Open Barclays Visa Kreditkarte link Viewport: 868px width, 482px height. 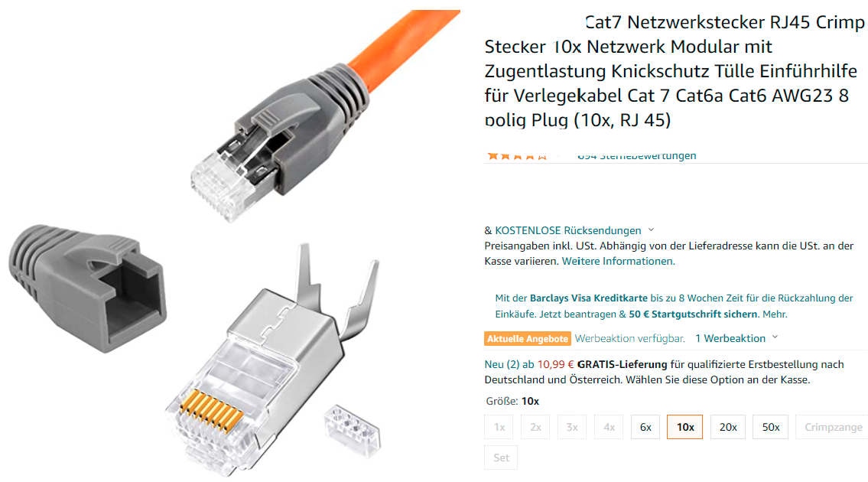click(588, 298)
